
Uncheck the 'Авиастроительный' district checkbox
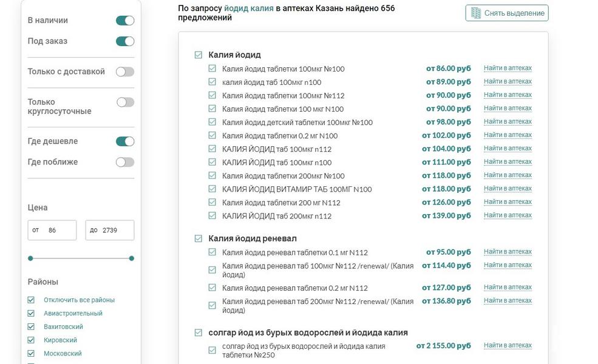click(31, 313)
